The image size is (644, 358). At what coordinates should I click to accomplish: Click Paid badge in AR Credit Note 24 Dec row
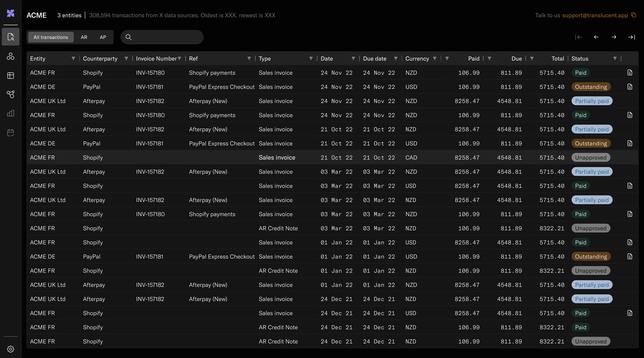tap(581, 327)
